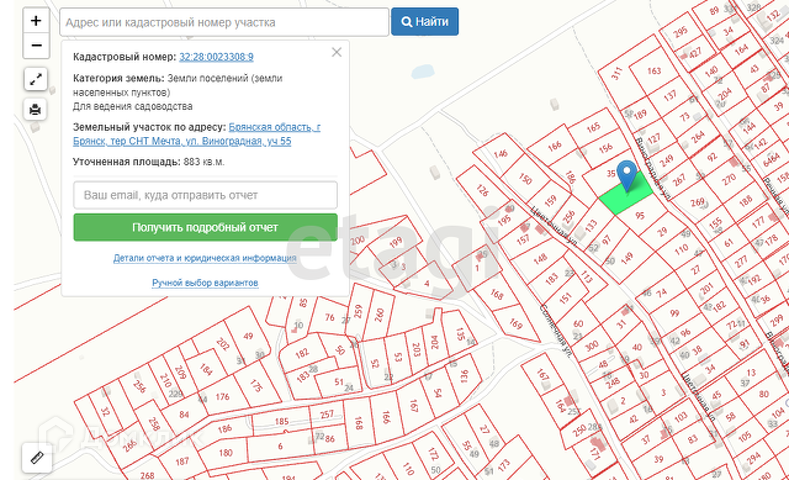Select parcel number 146 on the map
Image resolution: width=789 pixels, height=480 pixels.
[x=500, y=155]
